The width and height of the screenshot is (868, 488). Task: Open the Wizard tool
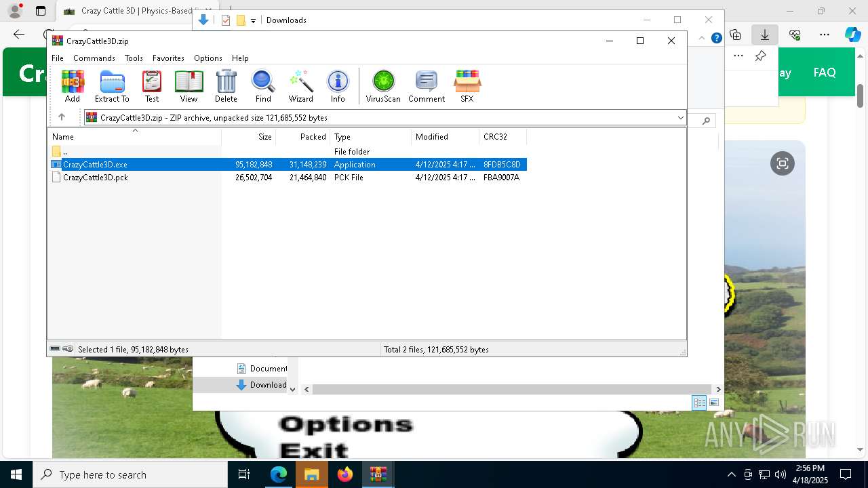300,86
